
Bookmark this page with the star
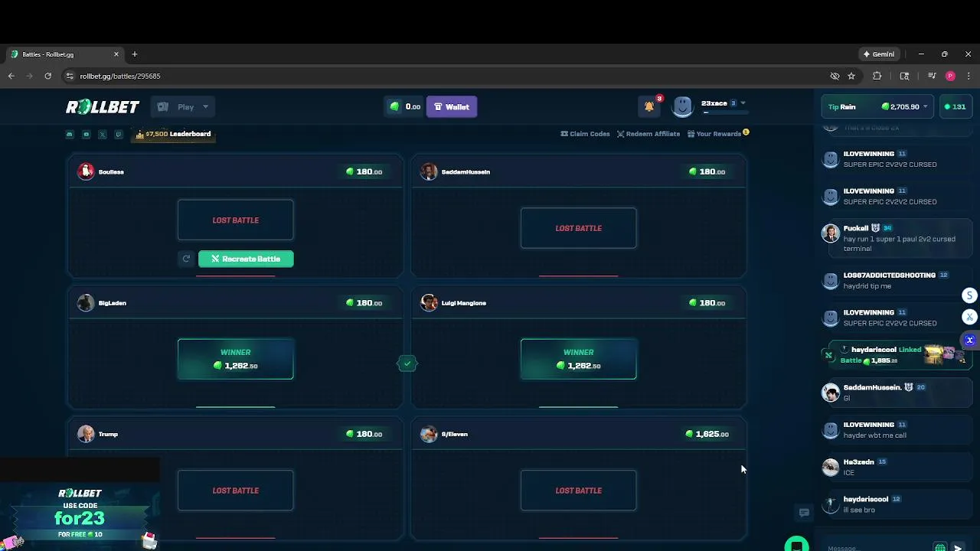(x=851, y=76)
